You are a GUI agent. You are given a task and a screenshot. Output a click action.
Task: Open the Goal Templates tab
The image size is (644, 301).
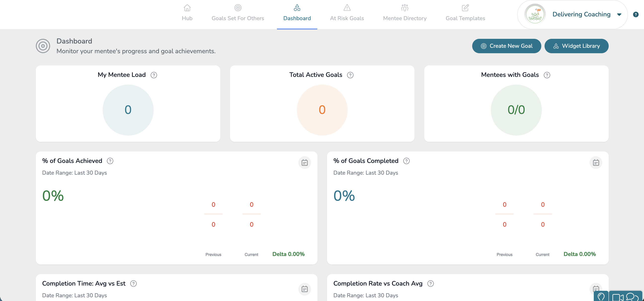click(x=465, y=13)
